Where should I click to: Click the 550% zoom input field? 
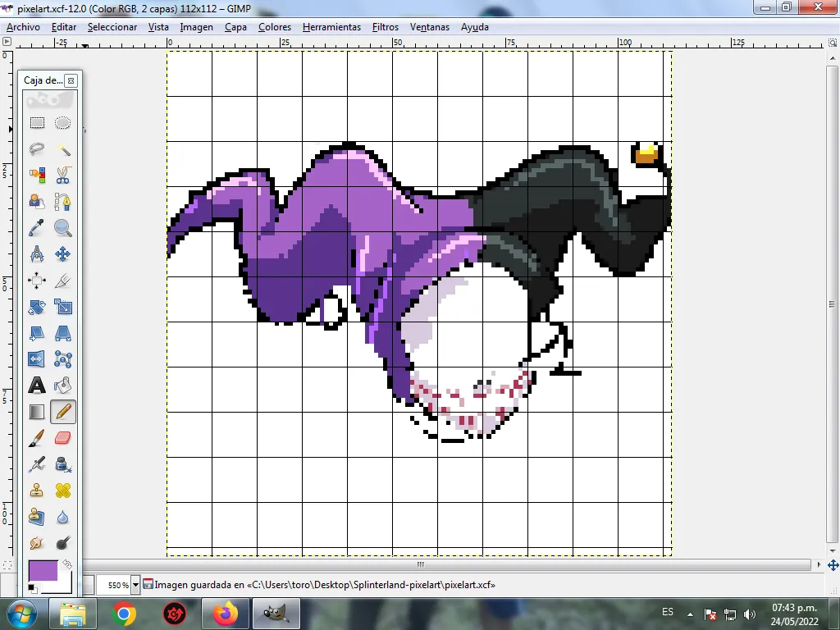coord(113,585)
